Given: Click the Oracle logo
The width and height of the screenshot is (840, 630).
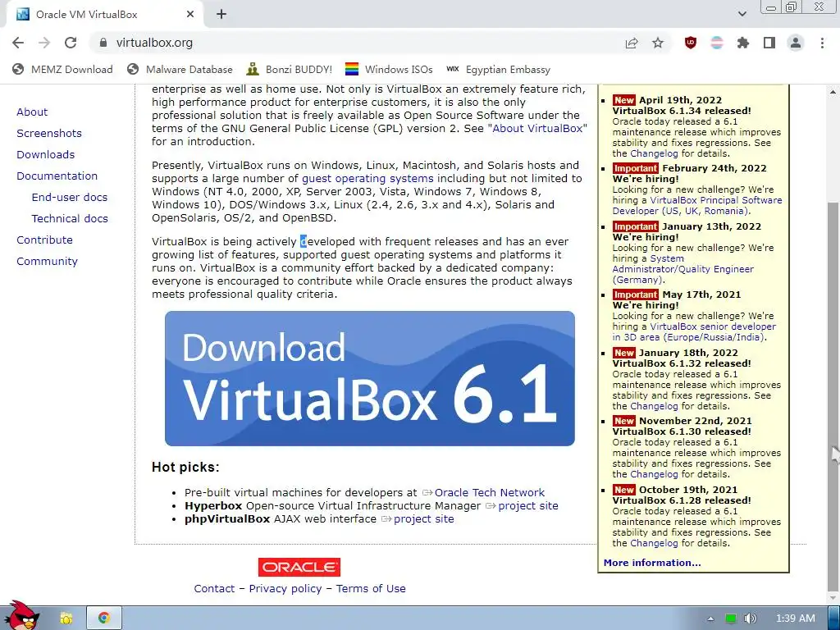Looking at the screenshot, I should pyautogui.click(x=299, y=568).
